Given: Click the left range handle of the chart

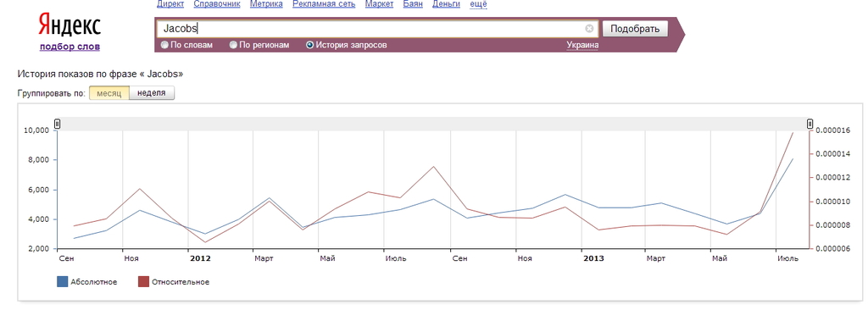Looking at the screenshot, I should point(57,124).
